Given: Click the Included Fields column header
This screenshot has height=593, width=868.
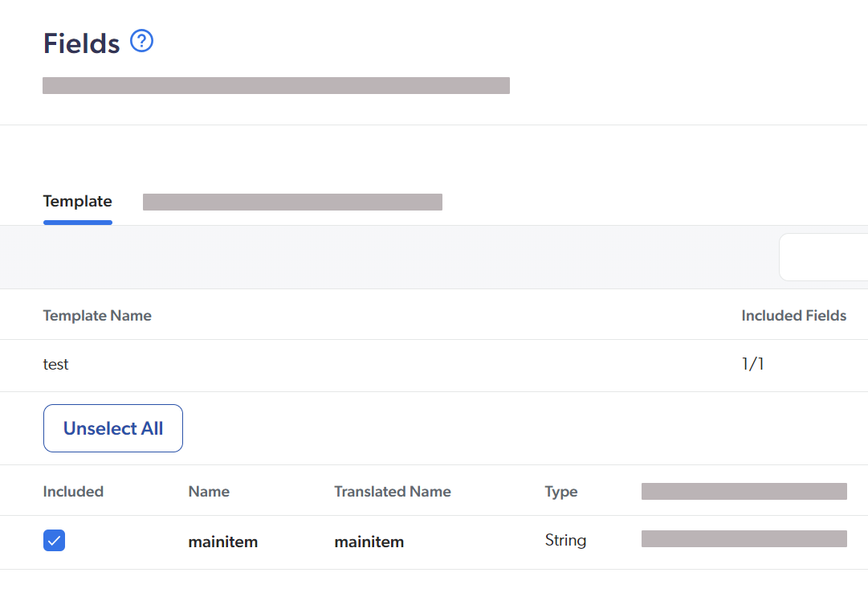Looking at the screenshot, I should pyautogui.click(x=794, y=315).
